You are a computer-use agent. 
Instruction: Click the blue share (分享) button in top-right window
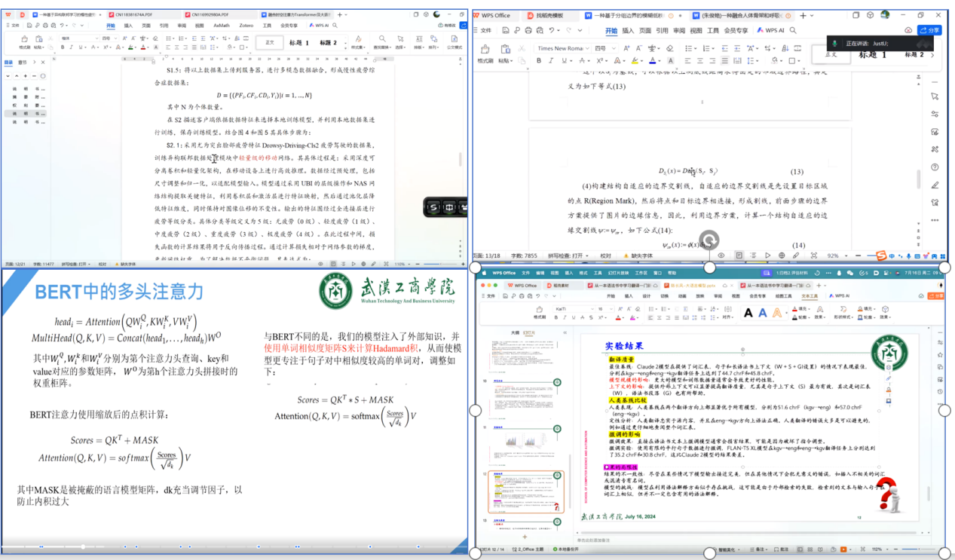point(931,30)
